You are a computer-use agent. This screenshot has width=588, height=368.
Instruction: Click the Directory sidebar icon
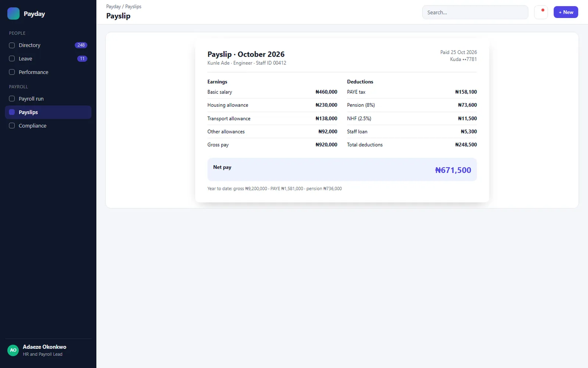[12, 45]
